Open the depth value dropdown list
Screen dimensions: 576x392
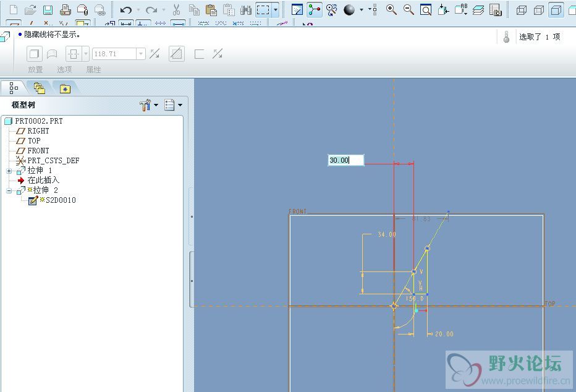[141, 54]
